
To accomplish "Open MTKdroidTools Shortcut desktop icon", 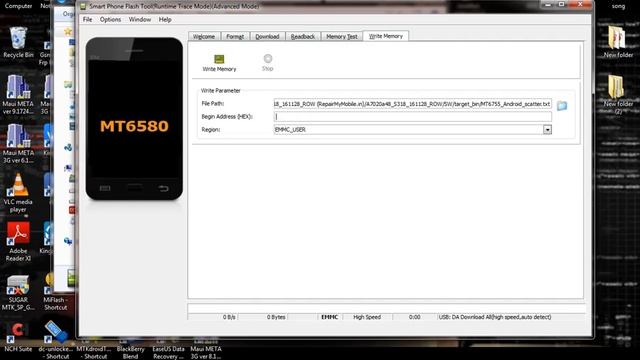I will click(93, 349).
